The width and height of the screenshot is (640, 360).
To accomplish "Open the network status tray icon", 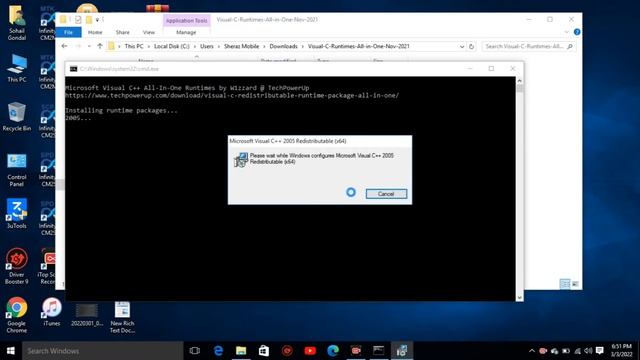I will coord(577,351).
